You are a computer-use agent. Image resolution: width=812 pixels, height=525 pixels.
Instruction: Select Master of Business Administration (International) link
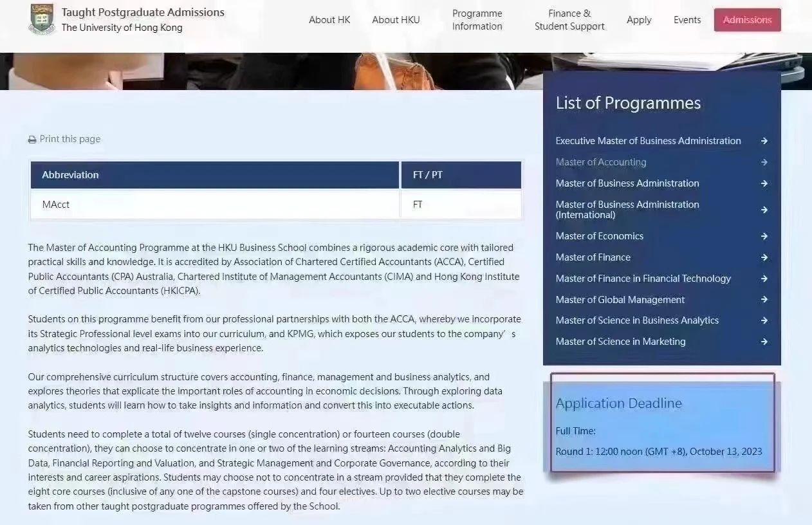627,210
